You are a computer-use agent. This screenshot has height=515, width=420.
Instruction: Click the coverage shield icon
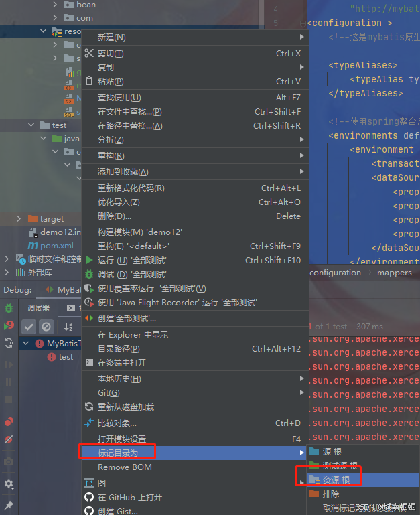point(89,289)
